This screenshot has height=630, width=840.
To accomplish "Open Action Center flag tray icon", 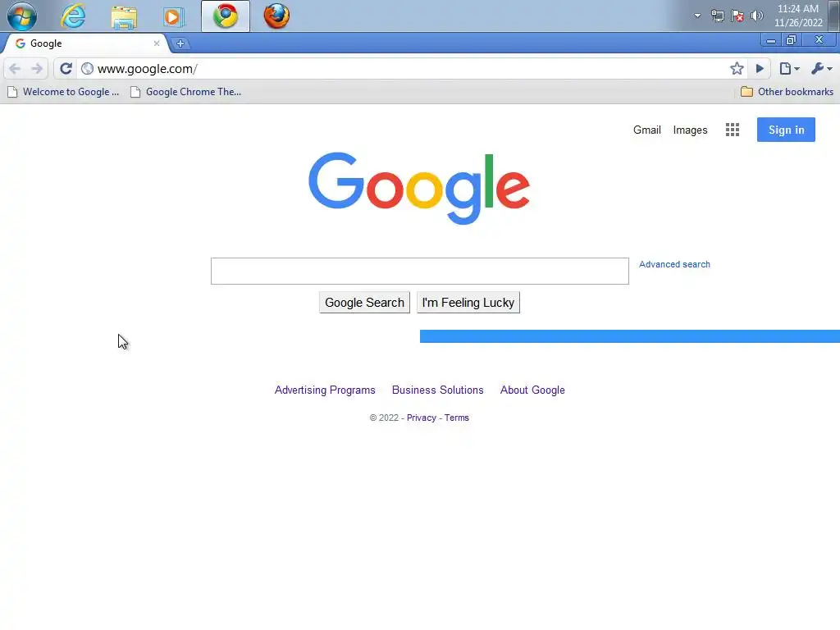I will point(737,16).
